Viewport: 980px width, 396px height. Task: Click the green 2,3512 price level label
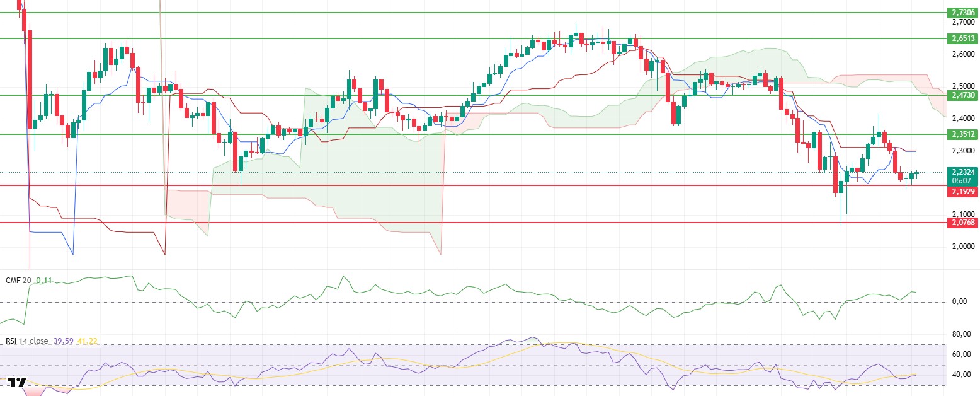[x=964, y=134]
